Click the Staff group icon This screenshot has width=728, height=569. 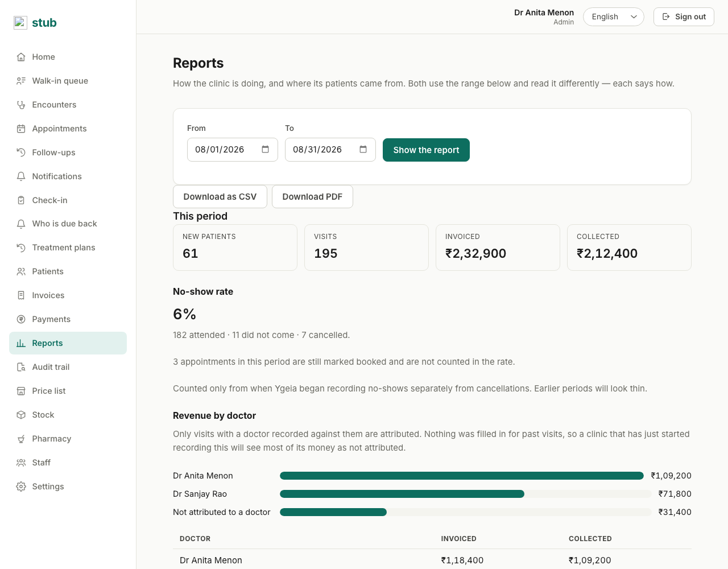tap(21, 463)
